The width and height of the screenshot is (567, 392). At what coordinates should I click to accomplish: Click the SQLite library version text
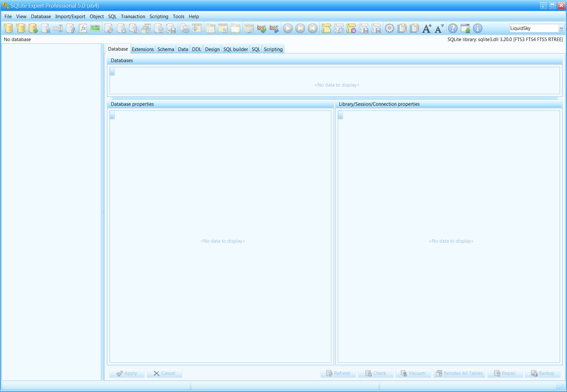pyautogui.click(x=505, y=39)
